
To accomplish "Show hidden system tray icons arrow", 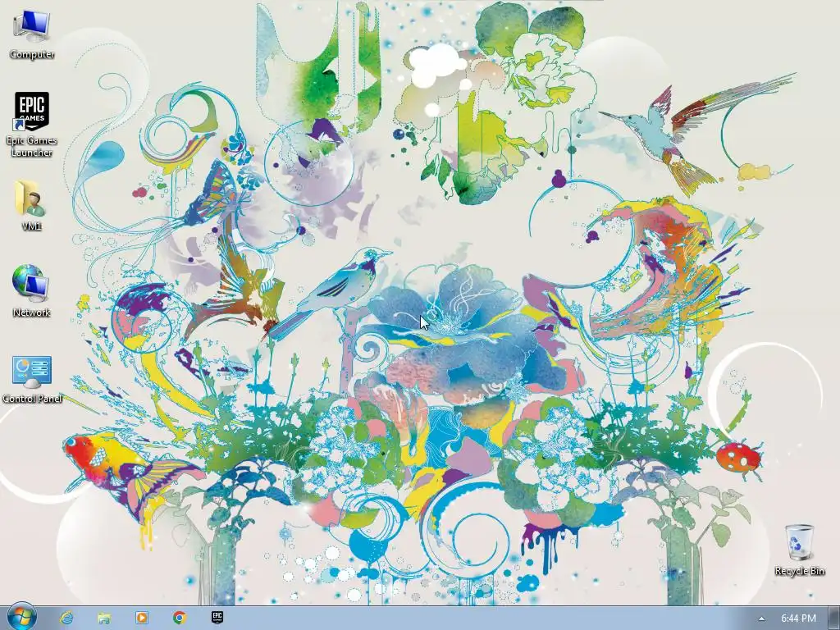I will (761, 619).
